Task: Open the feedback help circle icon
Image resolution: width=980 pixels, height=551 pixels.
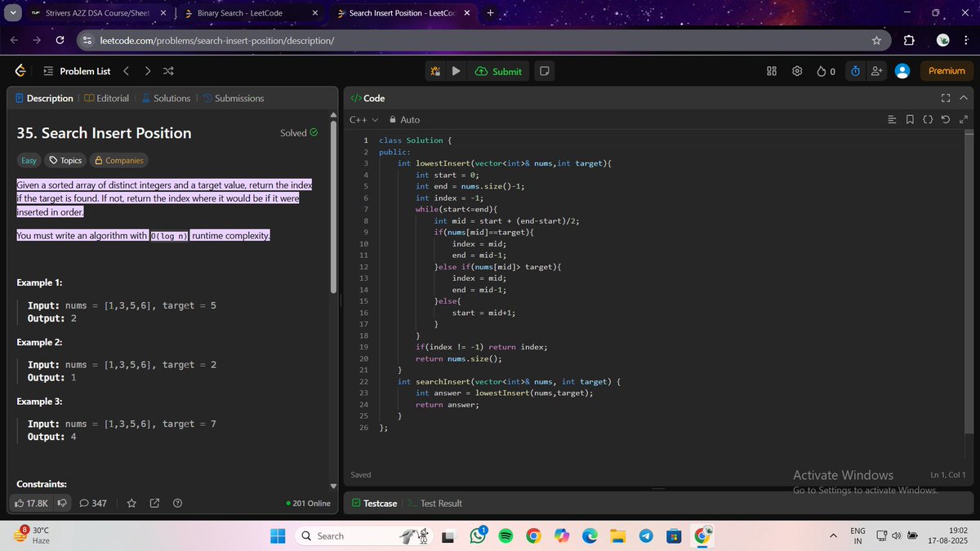Action: pyautogui.click(x=177, y=503)
